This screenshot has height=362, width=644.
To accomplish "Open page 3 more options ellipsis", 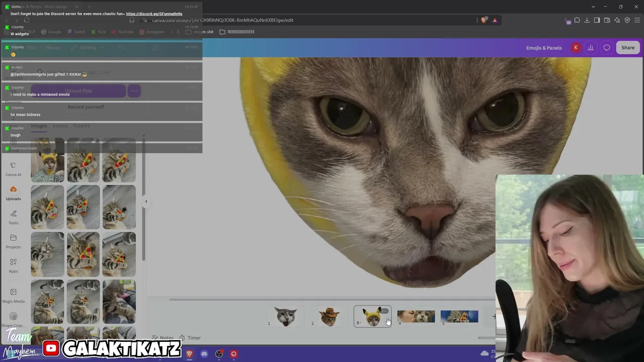I will (384, 311).
